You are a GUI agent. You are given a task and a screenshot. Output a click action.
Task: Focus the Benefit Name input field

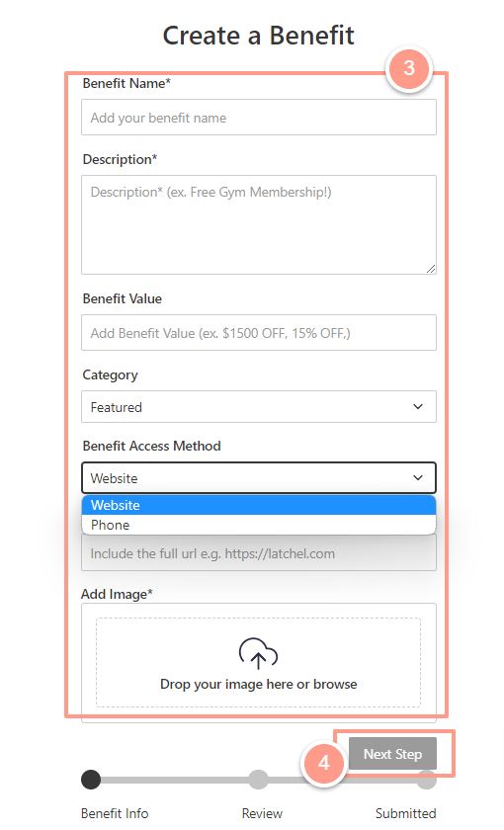pyautogui.click(x=258, y=117)
